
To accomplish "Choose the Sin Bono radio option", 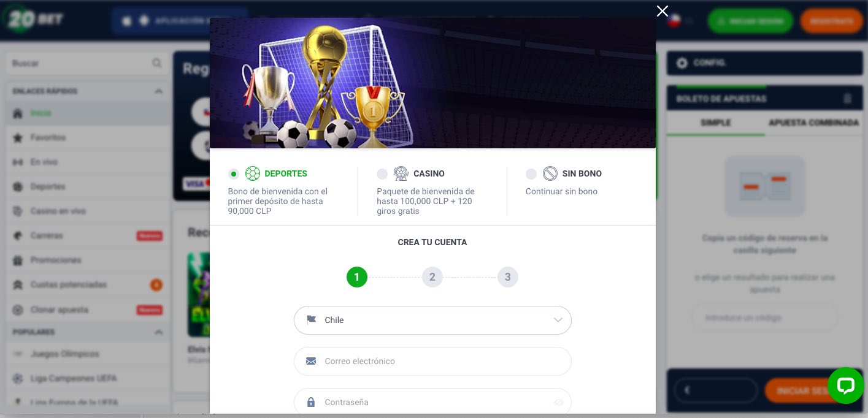I will click(x=531, y=174).
